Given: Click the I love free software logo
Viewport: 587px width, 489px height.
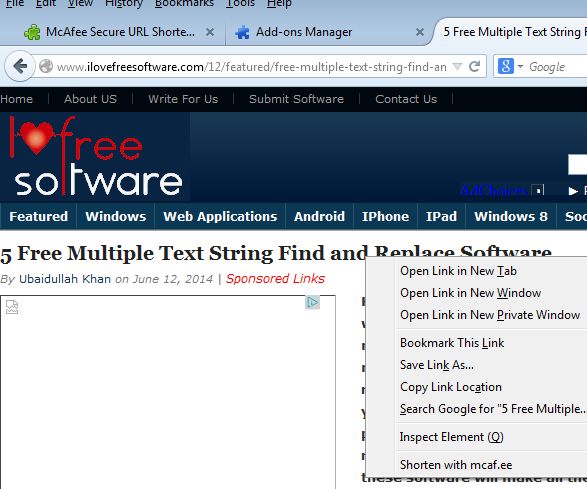Looking at the screenshot, I should point(95,157).
